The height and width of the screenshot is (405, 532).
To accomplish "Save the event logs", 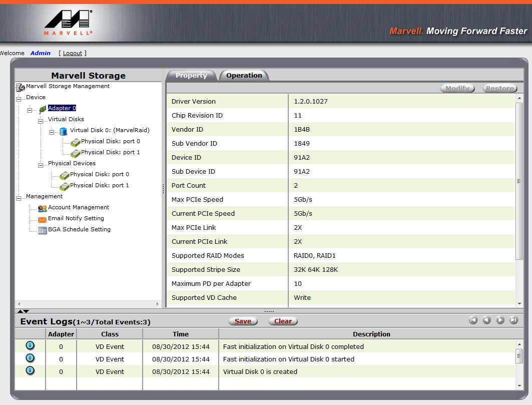I will [243, 321].
